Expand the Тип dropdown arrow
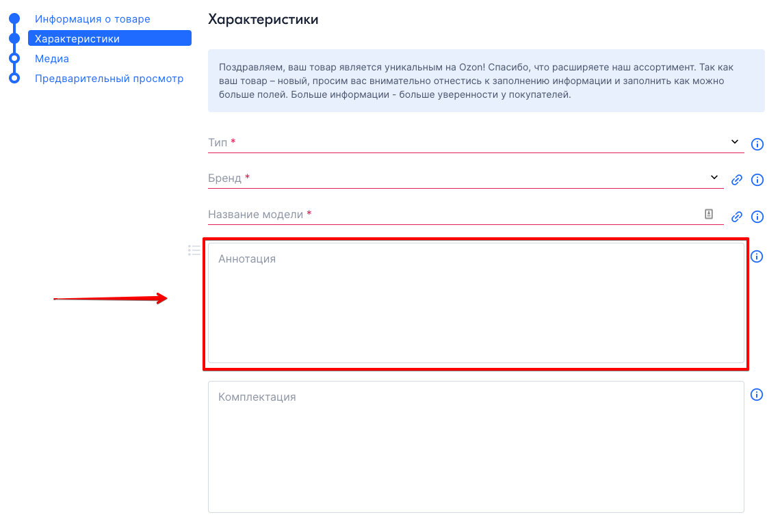 coord(734,142)
